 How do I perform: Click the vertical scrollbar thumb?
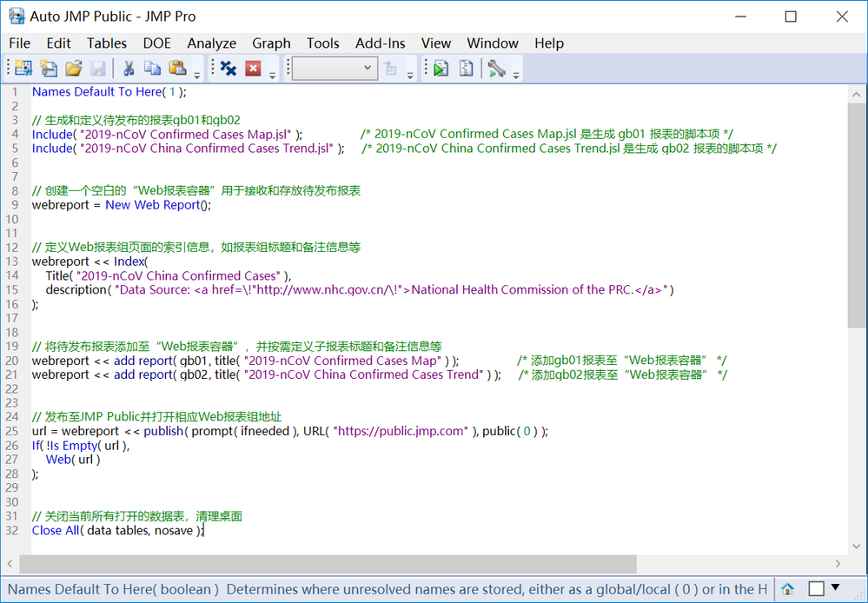click(857, 216)
